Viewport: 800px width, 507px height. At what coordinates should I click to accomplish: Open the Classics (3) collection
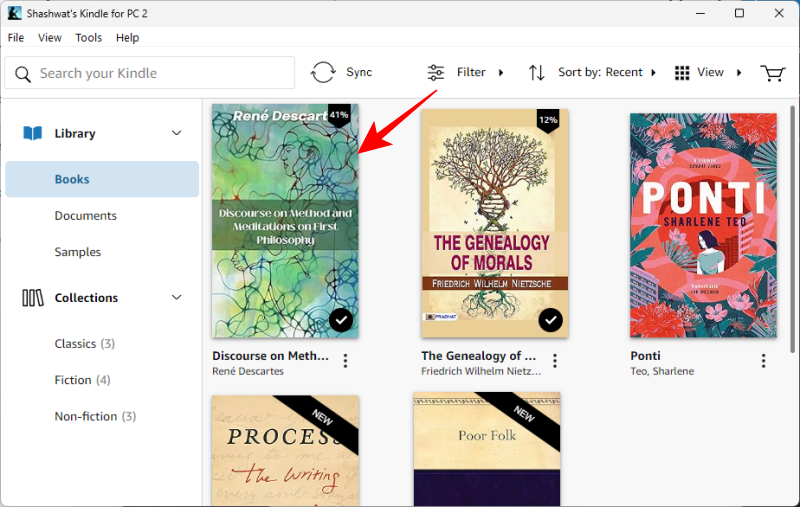(85, 344)
